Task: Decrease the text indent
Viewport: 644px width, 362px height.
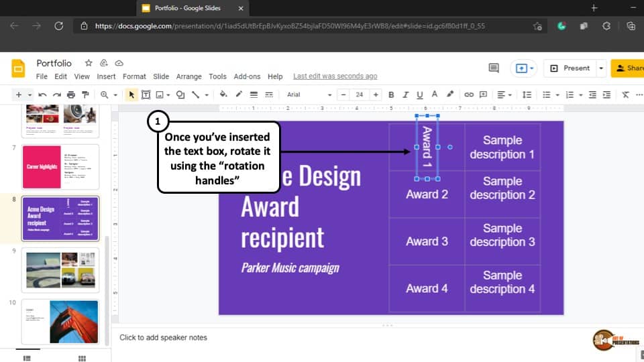Action: [x=592, y=95]
